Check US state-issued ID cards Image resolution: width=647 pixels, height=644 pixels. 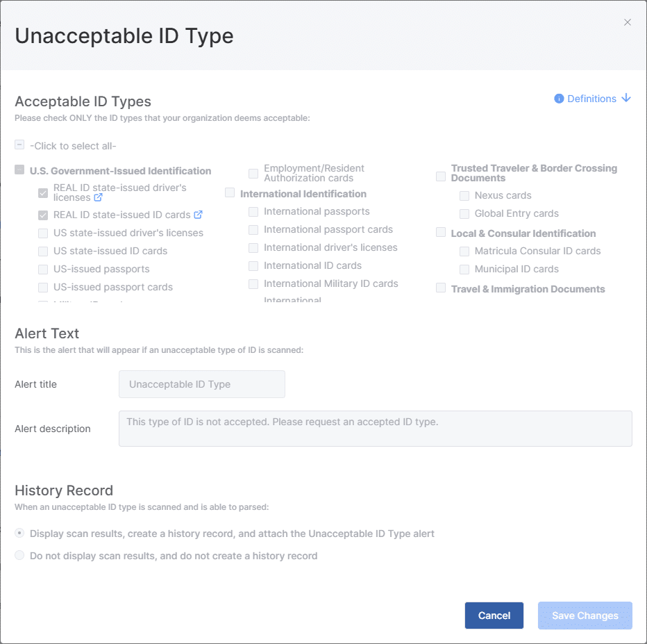click(x=43, y=251)
